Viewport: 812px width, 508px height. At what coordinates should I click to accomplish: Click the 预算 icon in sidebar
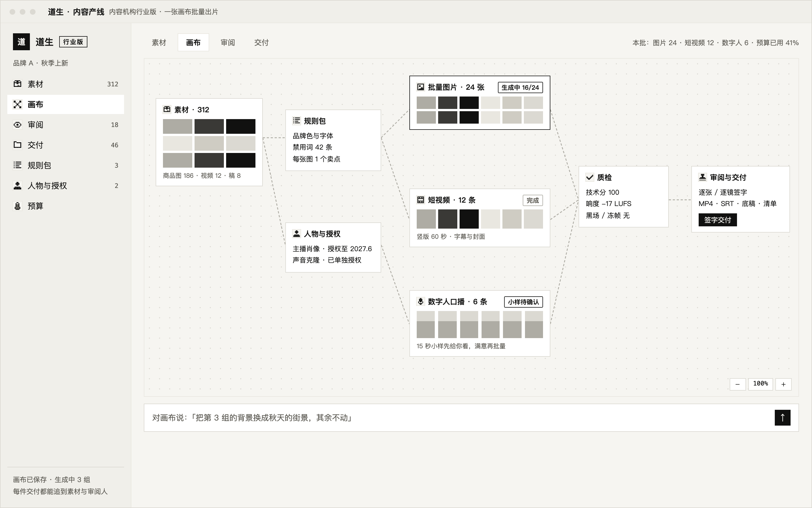pos(17,206)
